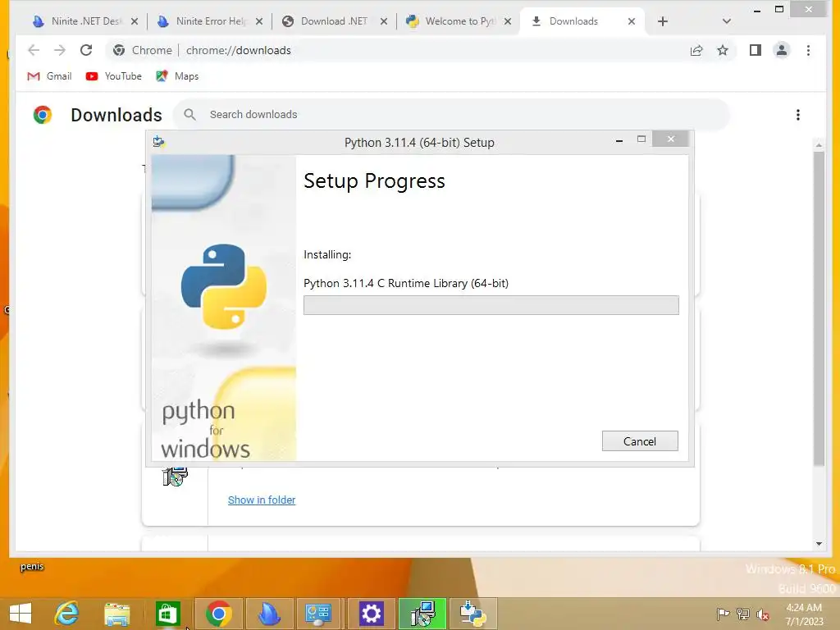Viewport: 840px width, 630px height.
Task: Close the Ninite .NET Desktop tab
Action: (135, 21)
